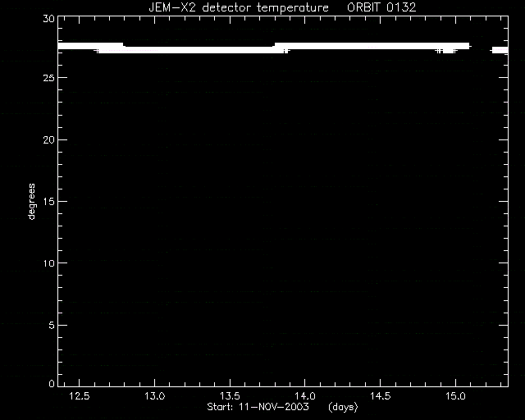Click the x-axis tick label 13.5
525x420 pixels.
click(x=230, y=396)
